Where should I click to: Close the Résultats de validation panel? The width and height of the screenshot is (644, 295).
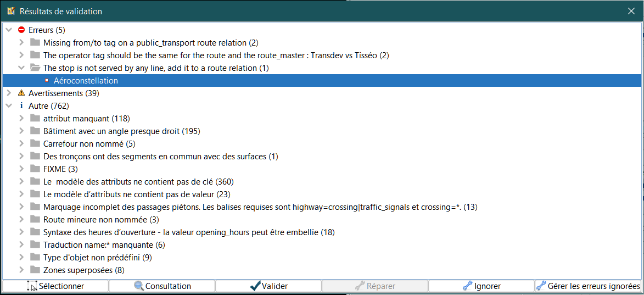click(632, 11)
